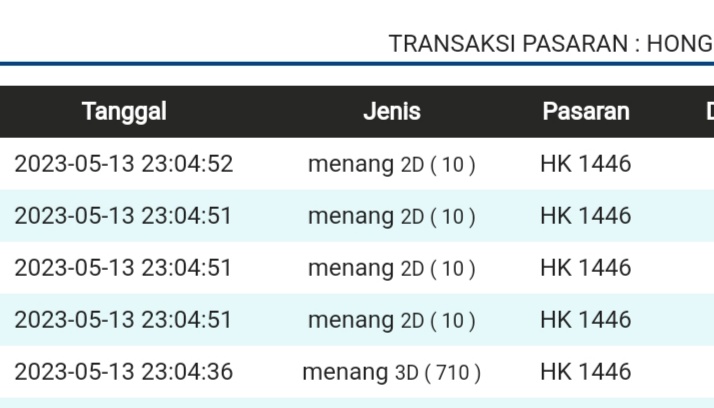This screenshot has height=408, width=714.
Task: Click HK 1446 in the second row
Action: point(585,216)
